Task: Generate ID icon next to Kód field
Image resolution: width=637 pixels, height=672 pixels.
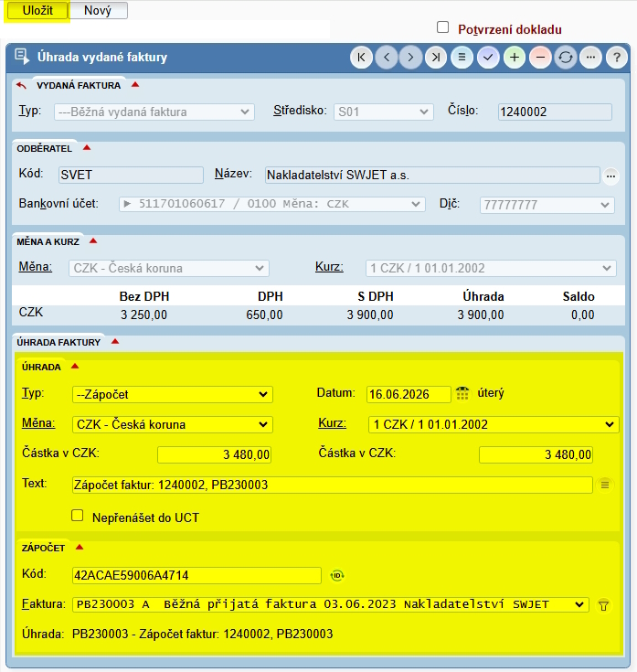Action: [x=337, y=576]
